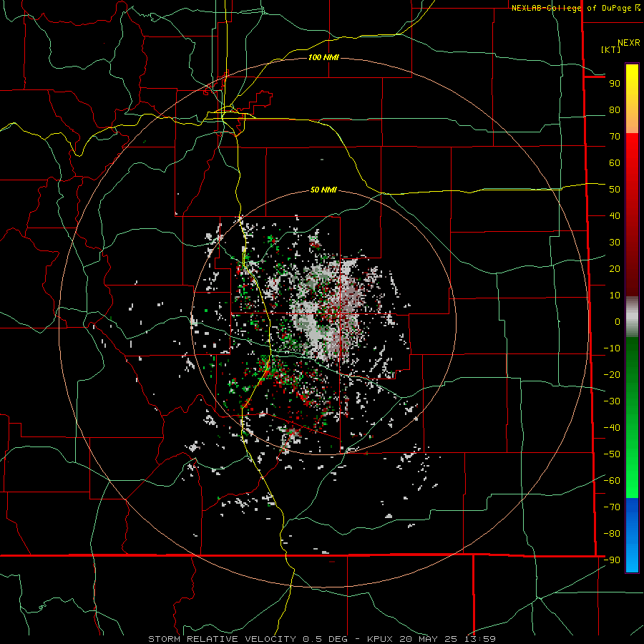Click the "-90" scale value
This screenshot has height=644, width=644.
612,560
